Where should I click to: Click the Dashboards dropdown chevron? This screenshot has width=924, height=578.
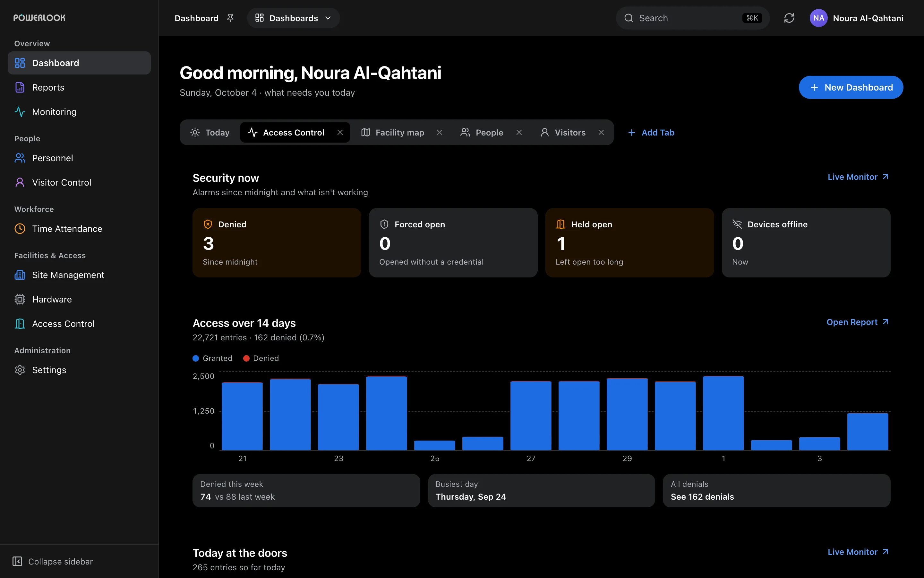(x=328, y=18)
